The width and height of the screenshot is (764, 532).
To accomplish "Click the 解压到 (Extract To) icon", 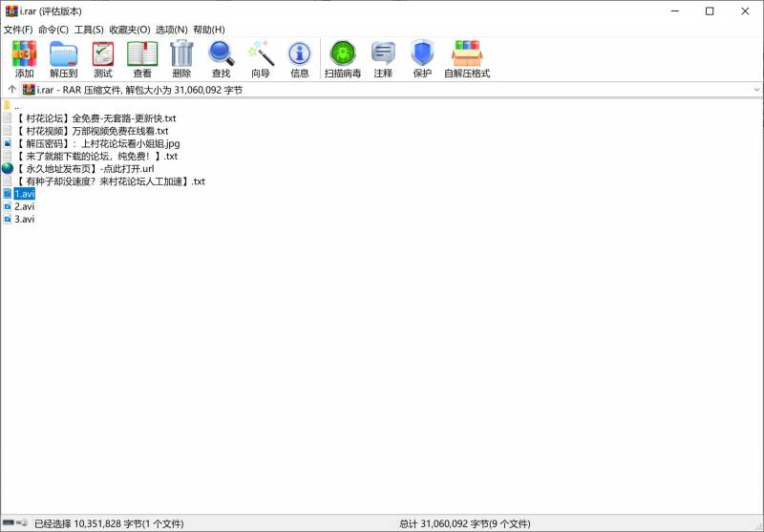I will click(63, 59).
